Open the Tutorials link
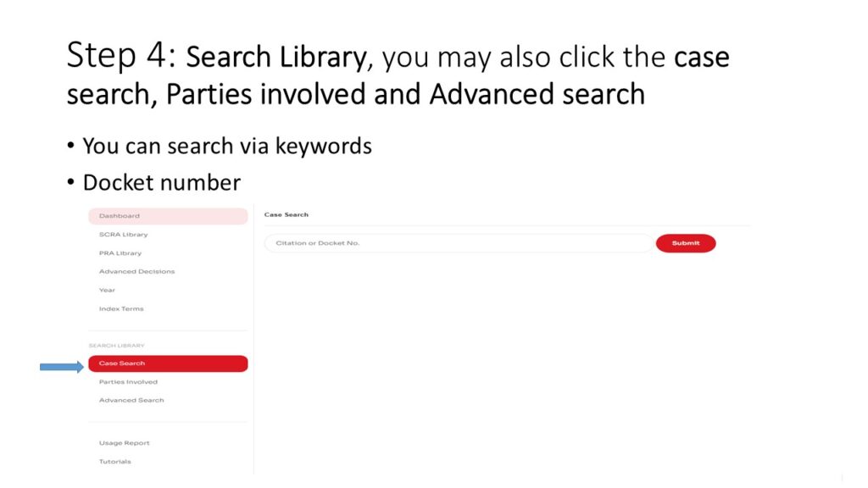The width and height of the screenshot is (868, 488). [x=114, y=462]
